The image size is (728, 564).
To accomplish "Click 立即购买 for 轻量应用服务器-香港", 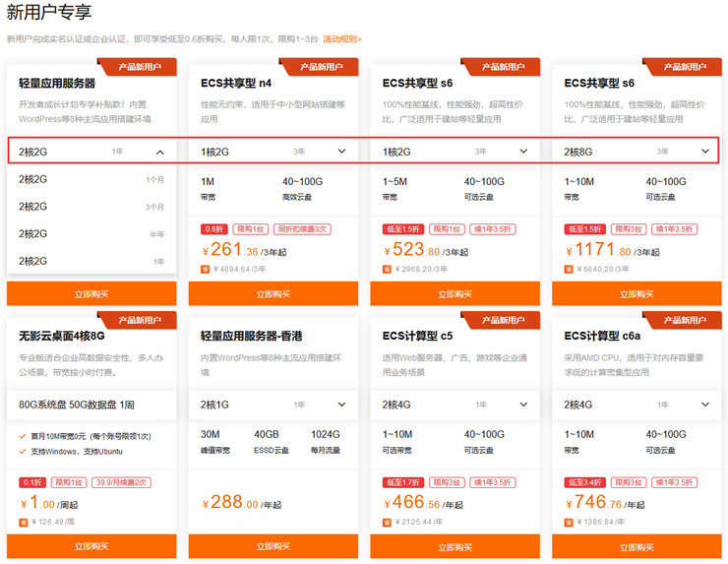I will [273, 546].
